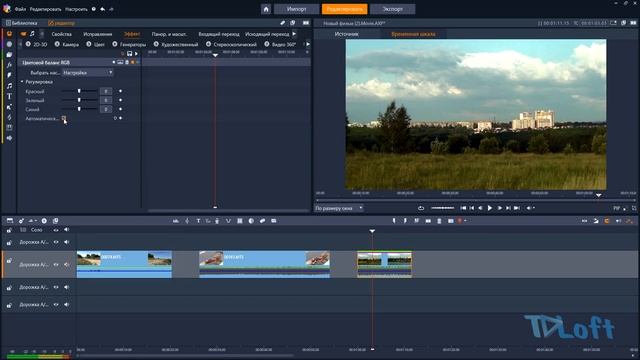This screenshot has width=640, height=360.
Task: Open the Исправления section
Action: [98, 34]
